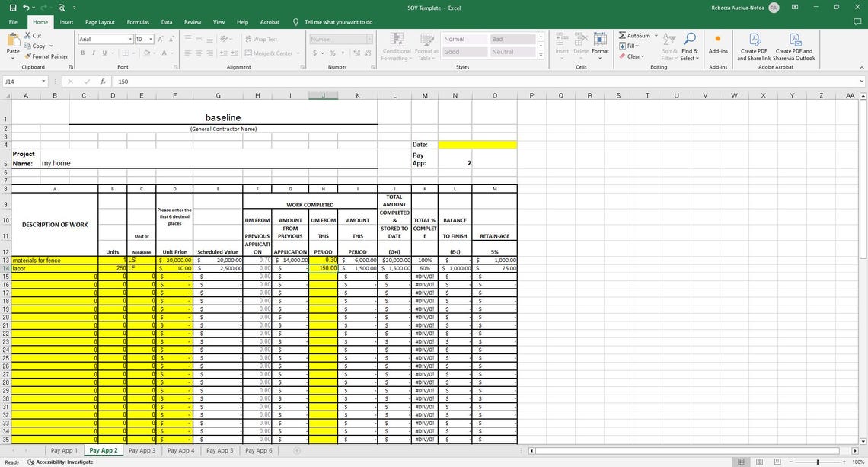Click the Undo arrow icon

[x=26, y=8]
